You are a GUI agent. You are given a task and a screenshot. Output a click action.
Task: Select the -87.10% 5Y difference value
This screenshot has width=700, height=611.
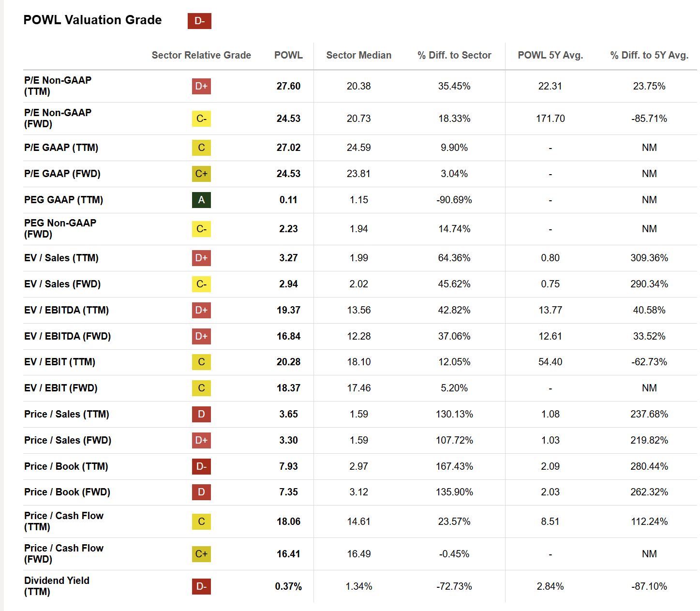tap(649, 586)
